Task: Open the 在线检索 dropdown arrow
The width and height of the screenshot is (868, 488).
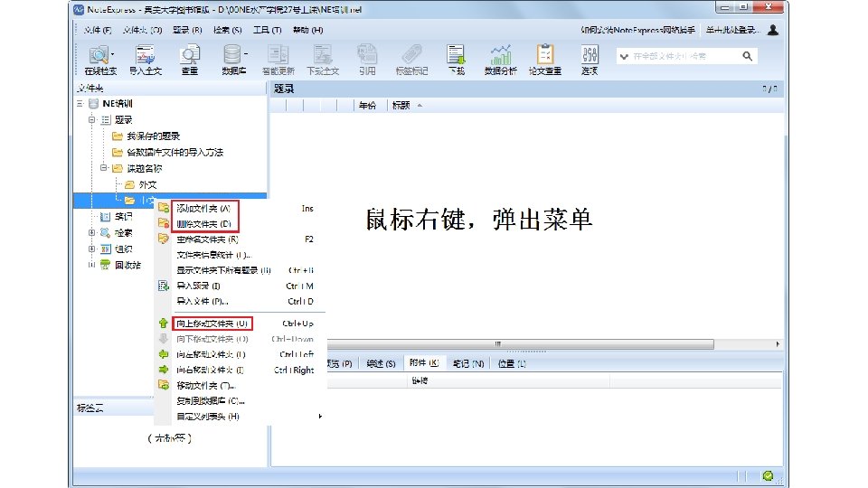Action: click(112, 53)
